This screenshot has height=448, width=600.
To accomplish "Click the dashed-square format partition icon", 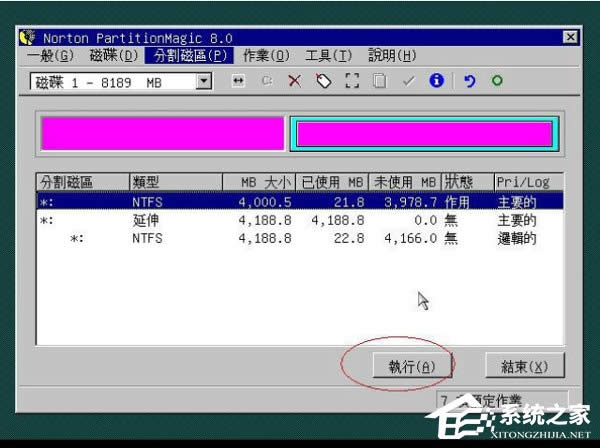I will [352, 81].
